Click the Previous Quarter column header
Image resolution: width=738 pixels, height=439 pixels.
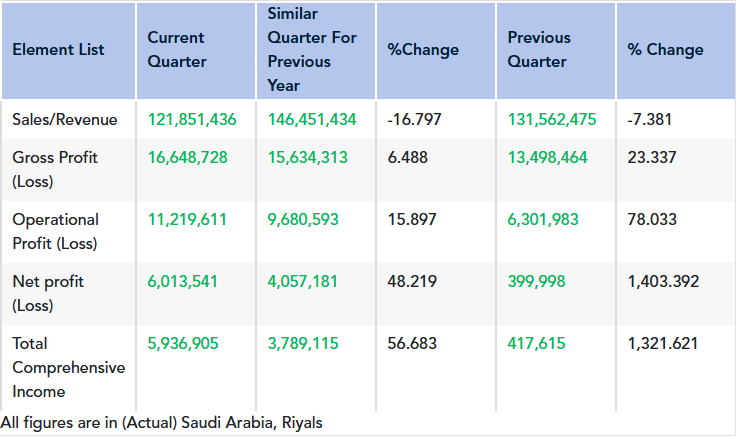pos(539,50)
